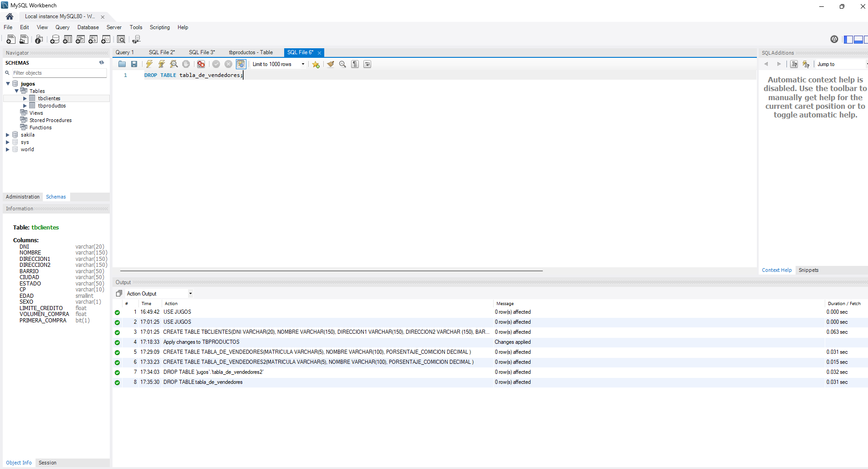Open the Session tab
Image resolution: width=868 pixels, height=469 pixels.
click(x=47, y=463)
